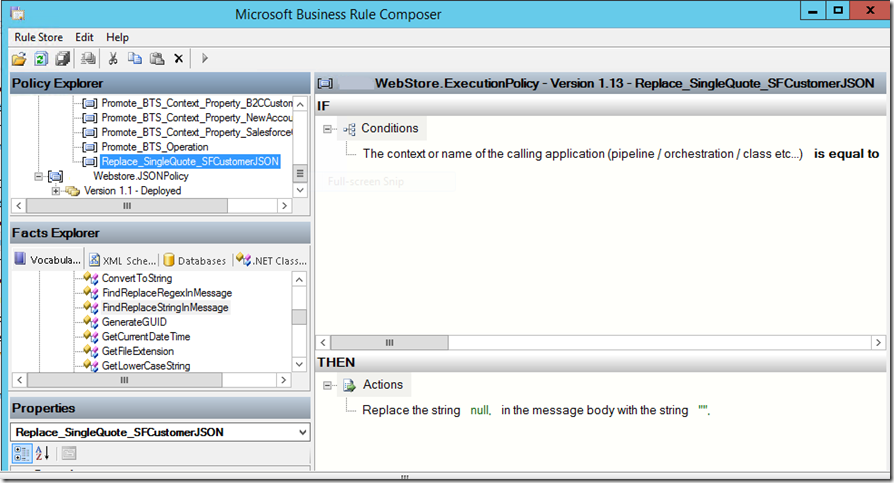This screenshot has width=894, height=483.
Task: Click Facts Explorer scroll down arrow
Action: coord(299,364)
